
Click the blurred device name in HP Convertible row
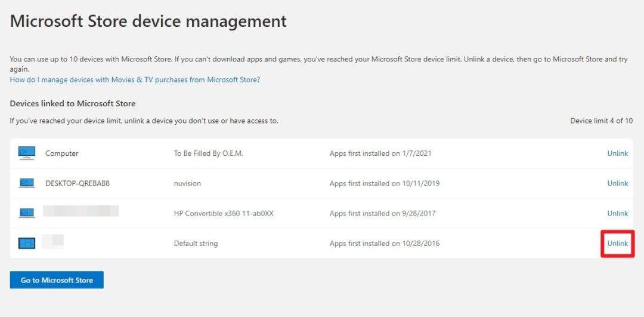[81, 211]
